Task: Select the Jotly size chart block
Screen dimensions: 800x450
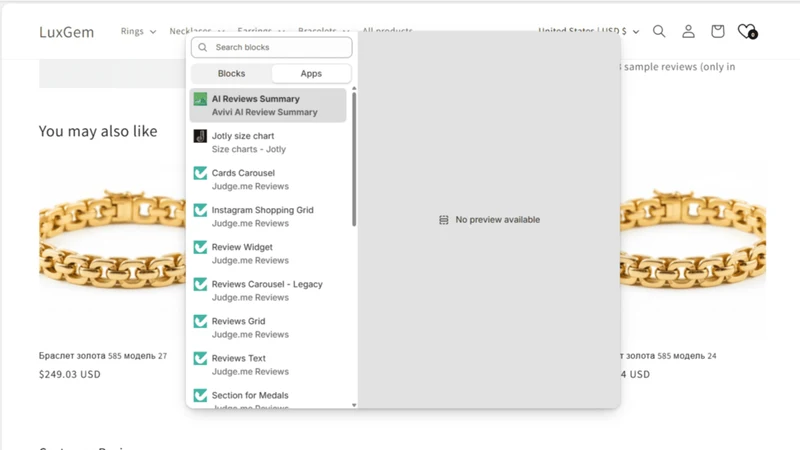Action: (x=268, y=142)
